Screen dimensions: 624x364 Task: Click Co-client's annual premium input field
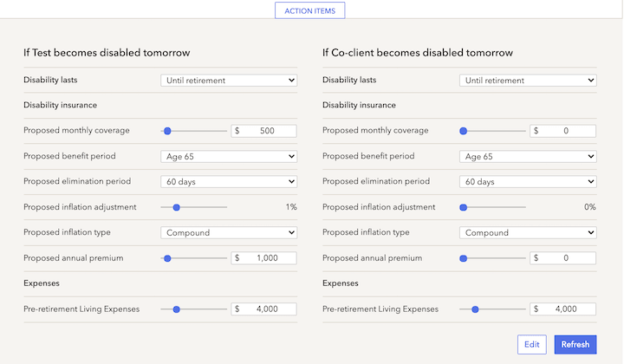[562, 258]
